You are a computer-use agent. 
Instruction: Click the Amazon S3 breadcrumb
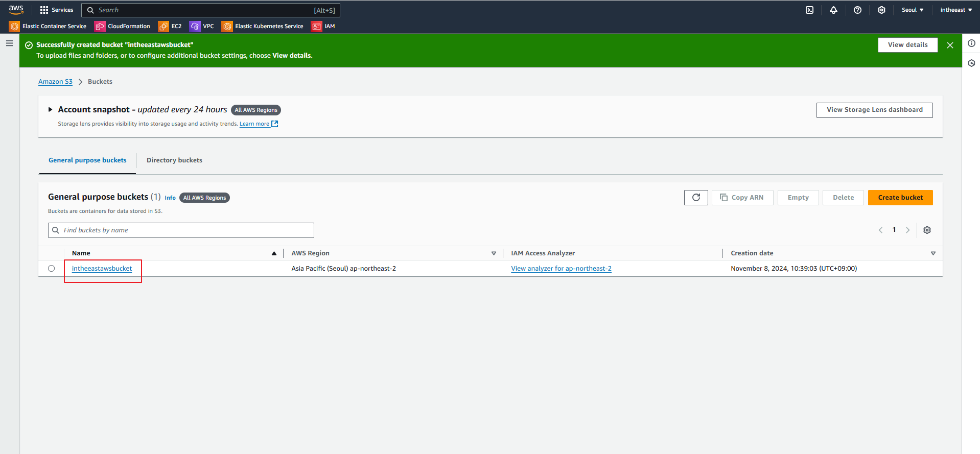click(55, 82)
